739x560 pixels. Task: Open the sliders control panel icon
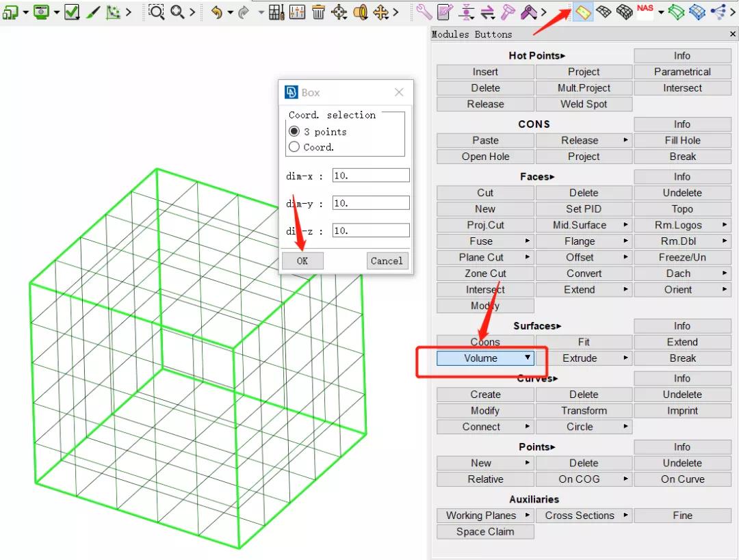point(297,12)
